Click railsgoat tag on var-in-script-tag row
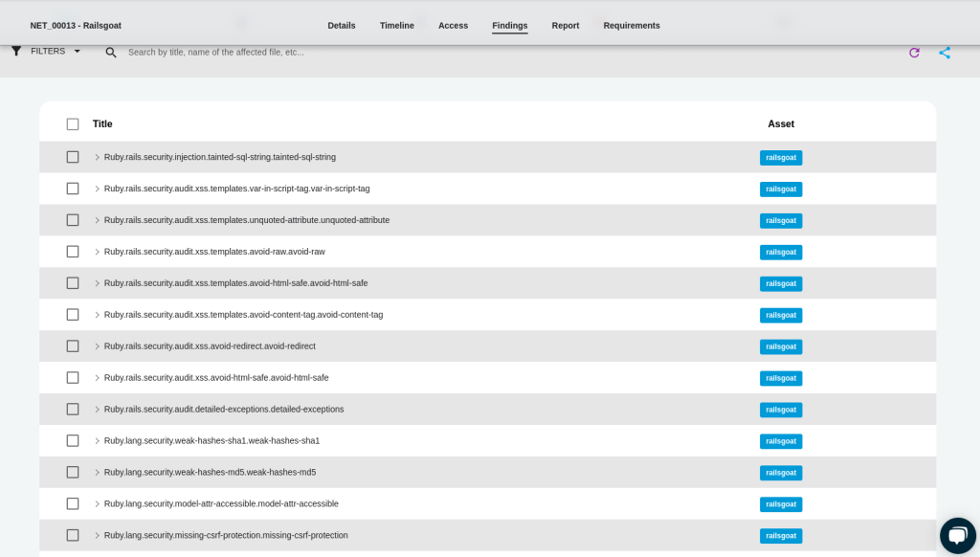This screenshot has height=557, width=980. pyautogui.click(x=781, y=189)
